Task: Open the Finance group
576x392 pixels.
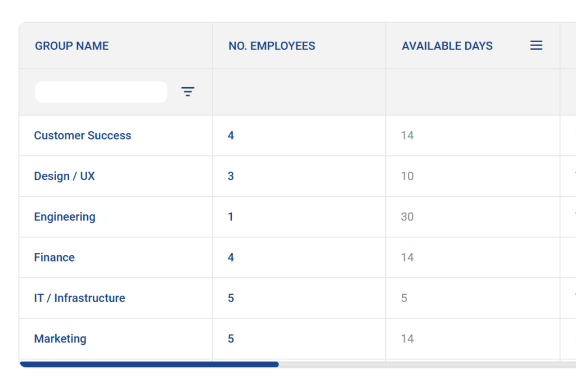Action: point(54,257)
